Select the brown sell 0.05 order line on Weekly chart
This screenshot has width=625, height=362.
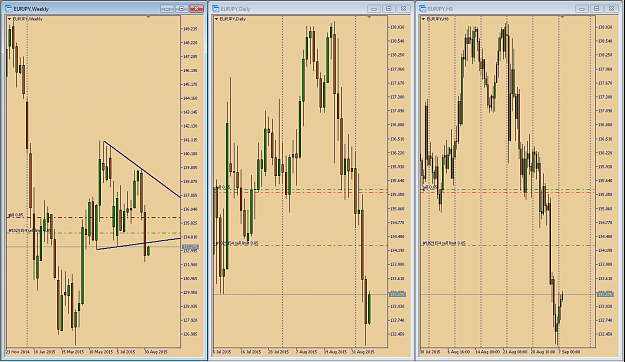point(94,218)
